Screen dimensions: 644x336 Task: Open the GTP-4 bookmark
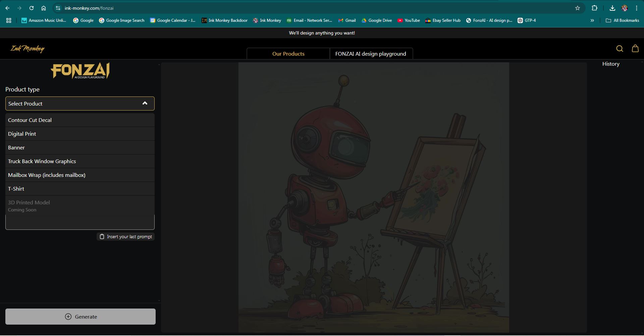click(527, 20)
